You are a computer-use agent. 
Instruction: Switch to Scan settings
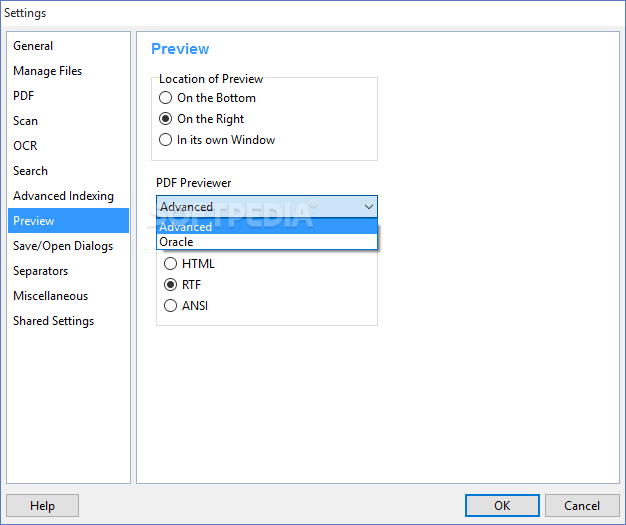coord(26,121)
